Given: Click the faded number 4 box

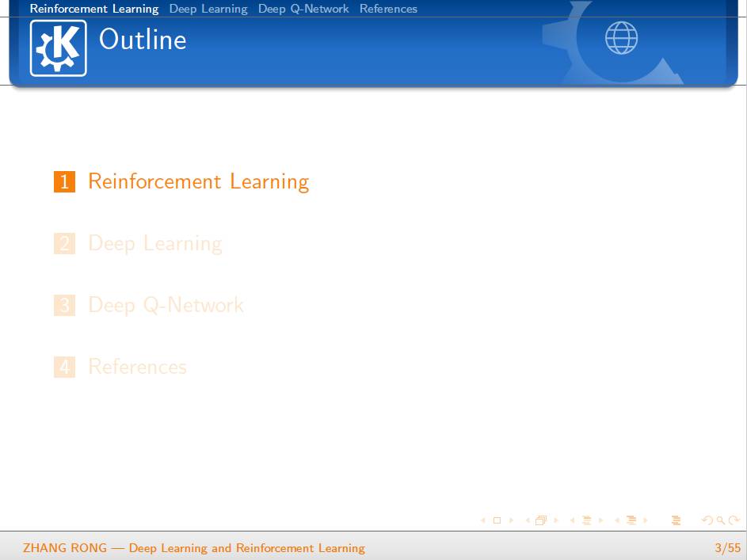Looking at the screenshot, I should (x=64, y=368).
